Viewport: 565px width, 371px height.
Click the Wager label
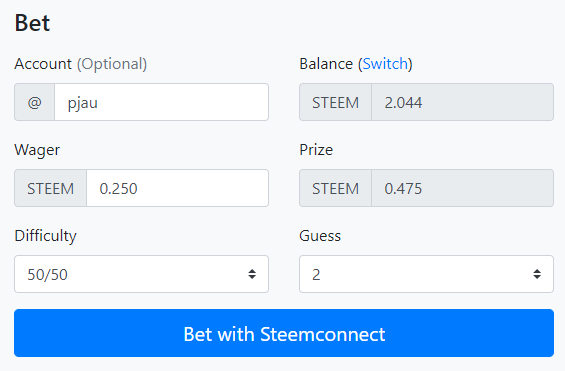(x=37, y=150)
